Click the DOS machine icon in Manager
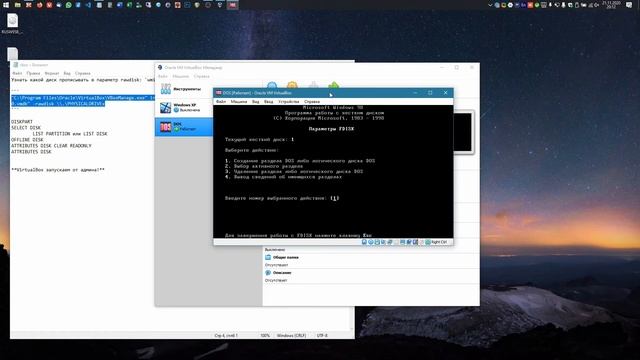The height and width of the screenshot is (360, 640). tap(165, 127)
